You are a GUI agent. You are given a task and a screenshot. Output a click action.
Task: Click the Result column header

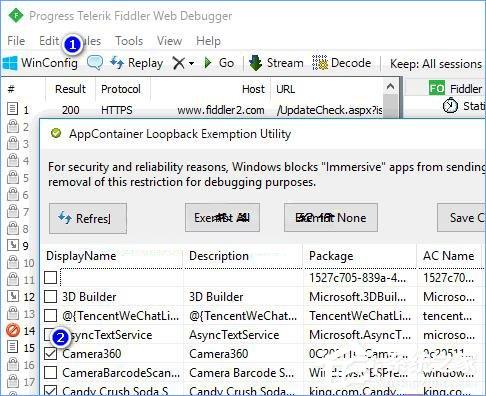(70, 89)
